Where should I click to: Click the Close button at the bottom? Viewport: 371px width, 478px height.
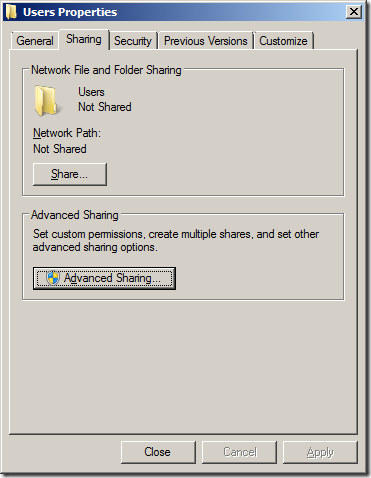158,452
